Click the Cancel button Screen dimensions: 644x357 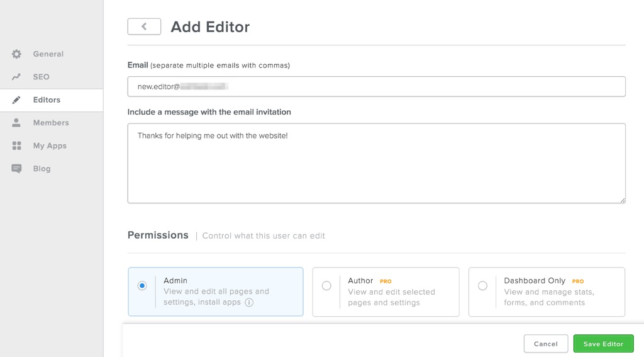pos(545,344)
